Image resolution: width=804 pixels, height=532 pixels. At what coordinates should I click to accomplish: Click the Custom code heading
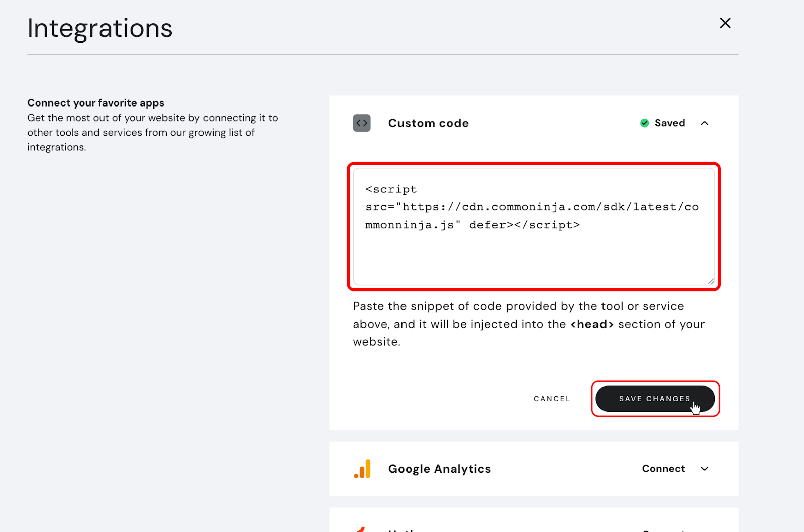[429, 123]
